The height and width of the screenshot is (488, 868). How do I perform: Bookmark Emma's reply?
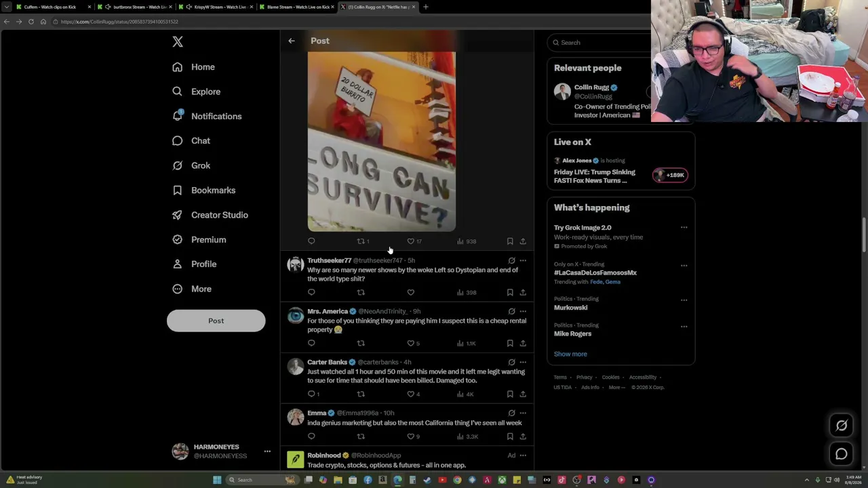pos(510,436)
